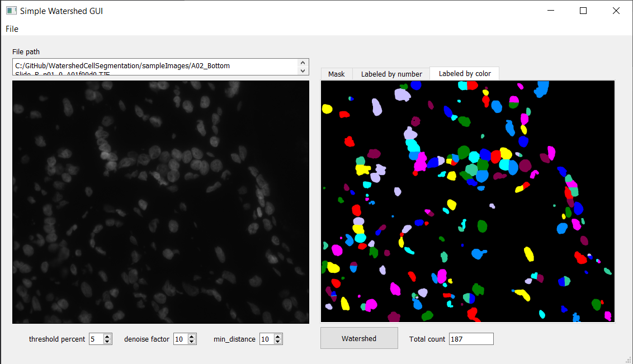Click the 'Total count' label
633x364 pixels.
427,339
